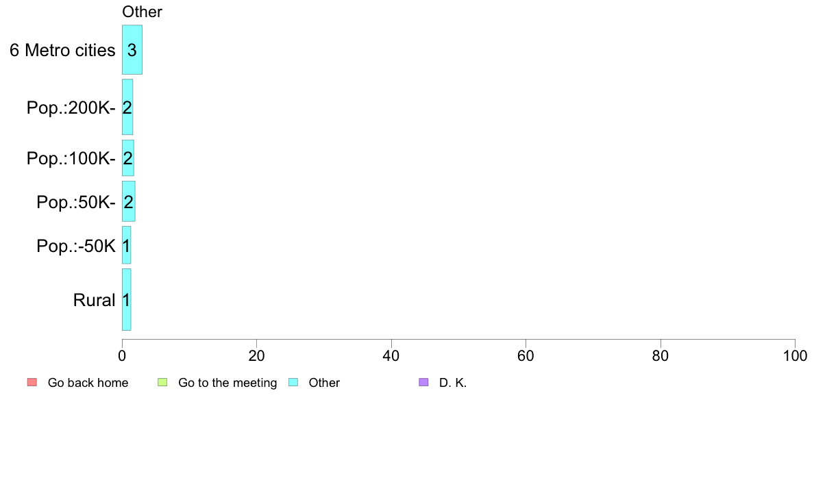This screenshot has width=814, height=504.
Task: Click the purple D. K. legend swatch
Action: 423,383
